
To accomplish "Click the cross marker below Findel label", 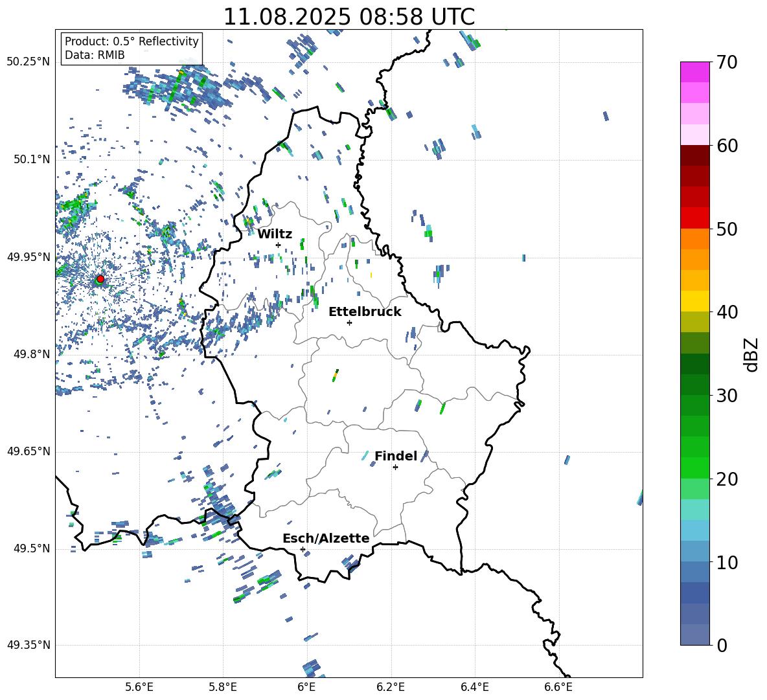I will (395, 468).
